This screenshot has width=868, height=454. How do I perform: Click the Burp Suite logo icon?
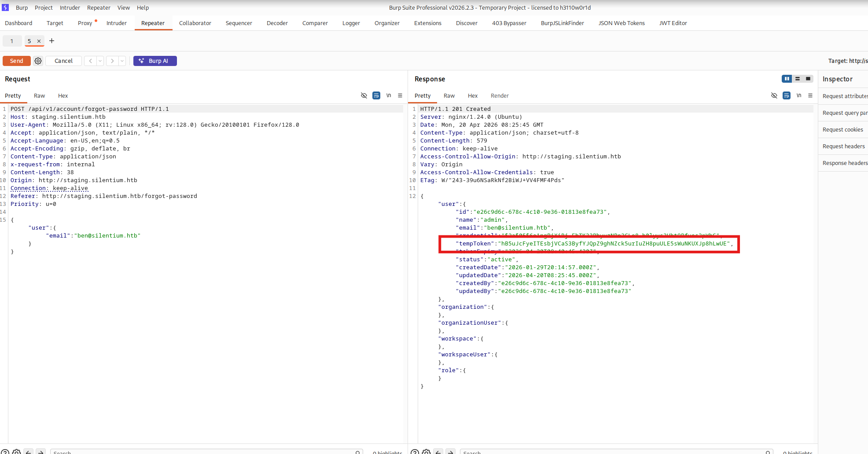click(5, 7)
